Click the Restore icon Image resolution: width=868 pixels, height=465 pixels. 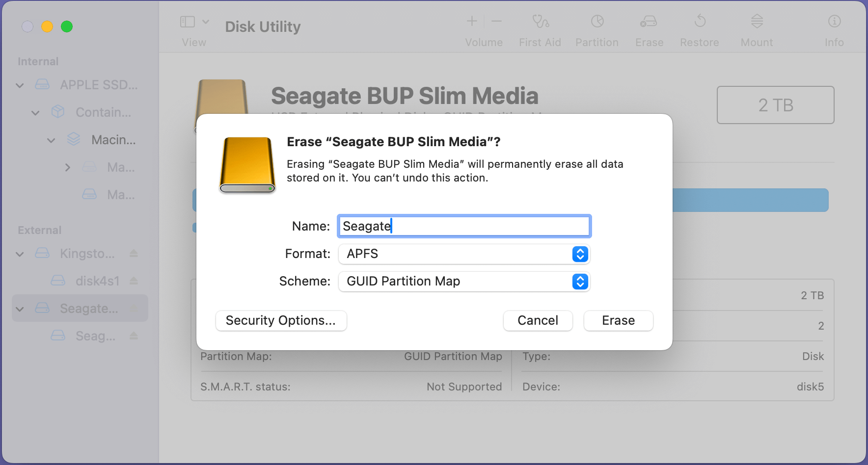click(x=699, y=27)
